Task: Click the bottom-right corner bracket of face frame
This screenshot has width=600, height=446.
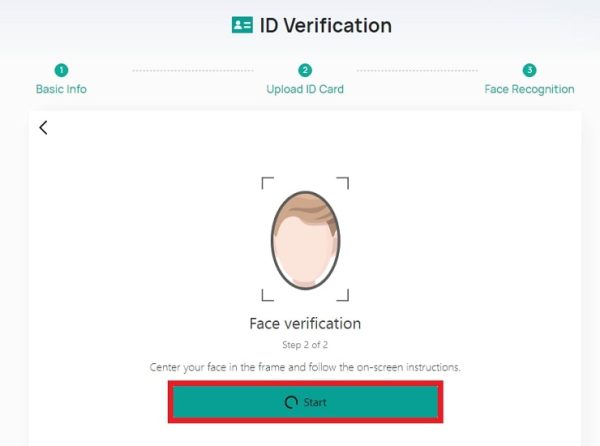Action: tap(344, 295)
